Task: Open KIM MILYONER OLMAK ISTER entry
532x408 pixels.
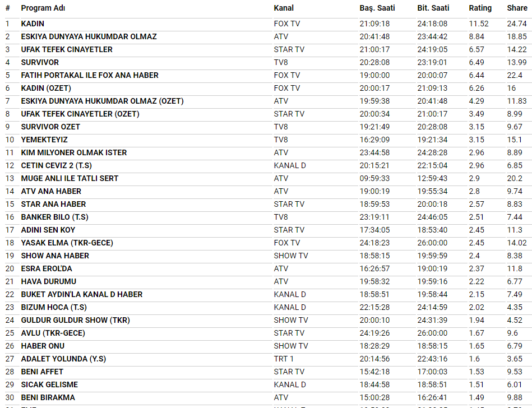Action: coord(74,152)
